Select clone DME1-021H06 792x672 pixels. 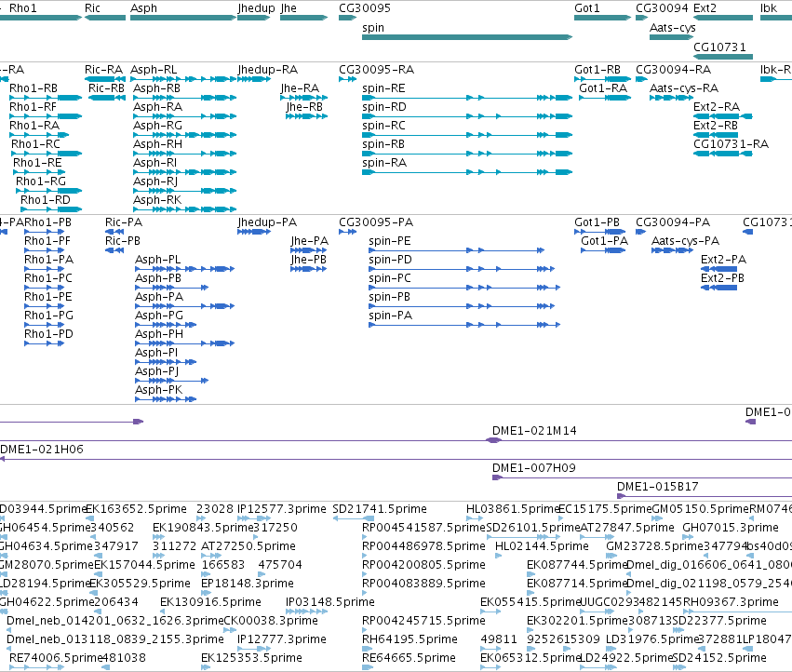[396, 459]
